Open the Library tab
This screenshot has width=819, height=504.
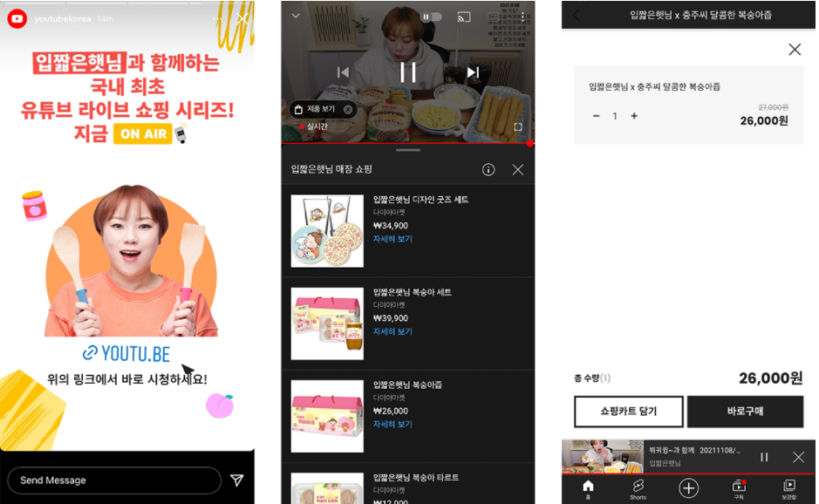[789, 489]
